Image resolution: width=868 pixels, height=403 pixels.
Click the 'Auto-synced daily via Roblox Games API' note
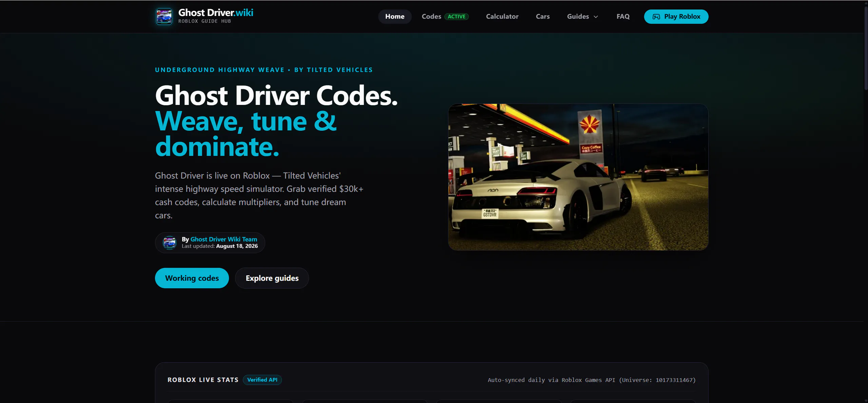point(592,380)
